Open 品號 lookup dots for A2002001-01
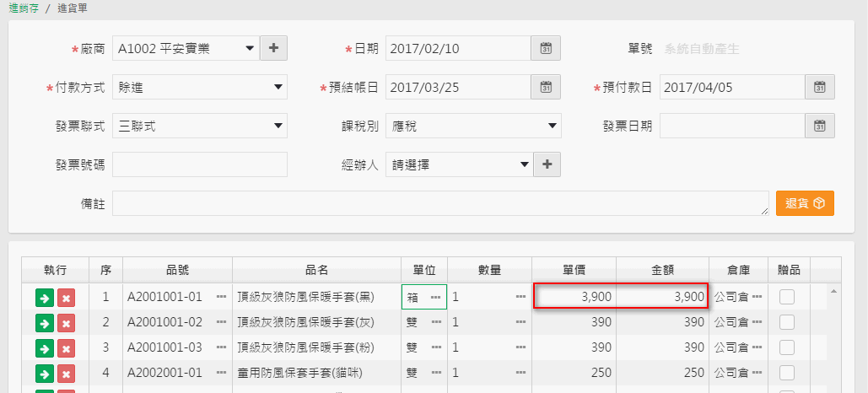Viewport: 868px width, 393px height. tap(221, 373)
